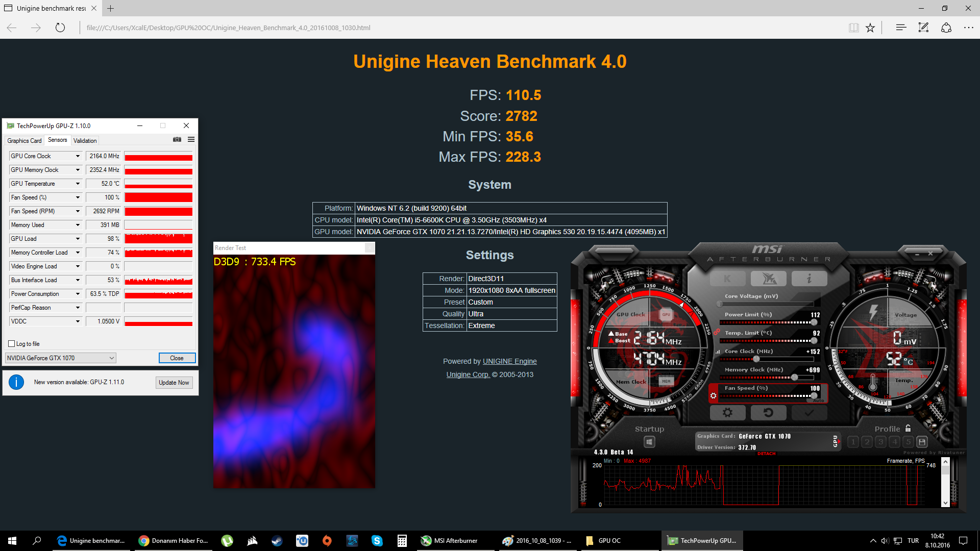Save profile with the floppy disk icon

[922, 442]
